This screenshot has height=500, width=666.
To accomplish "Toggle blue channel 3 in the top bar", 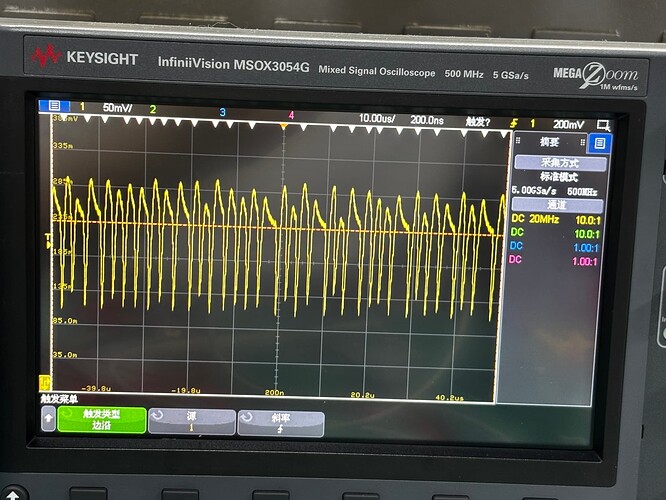I will 223,112.
